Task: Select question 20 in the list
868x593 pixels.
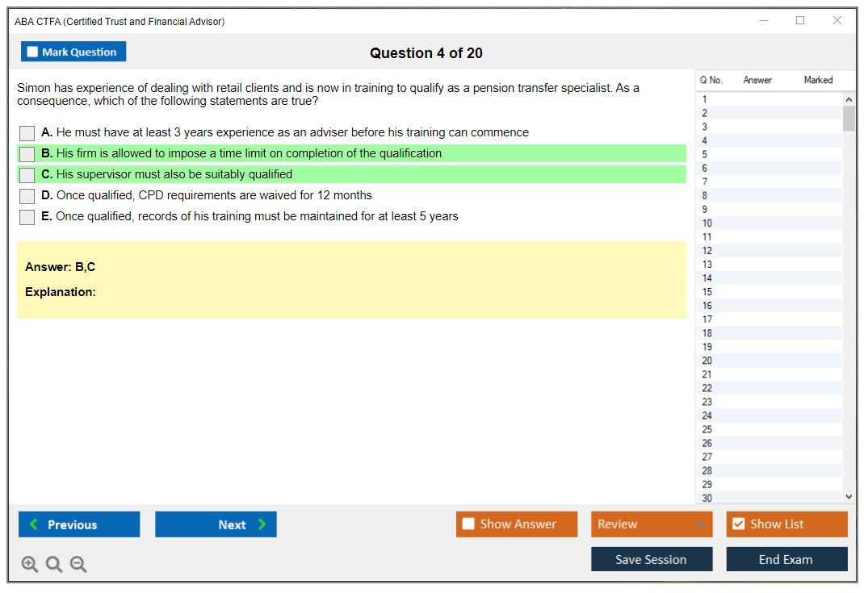Action: coord(707,361)
